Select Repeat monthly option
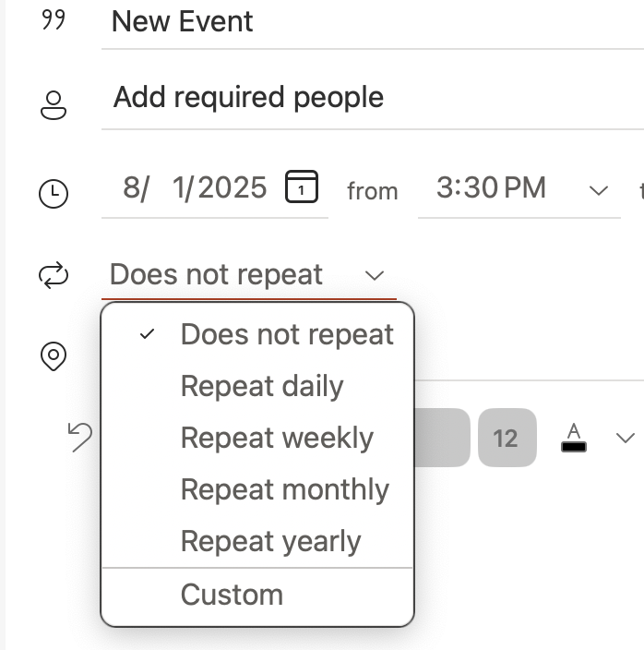This screenshot has width=644, height=650. (x=284, y=489)
